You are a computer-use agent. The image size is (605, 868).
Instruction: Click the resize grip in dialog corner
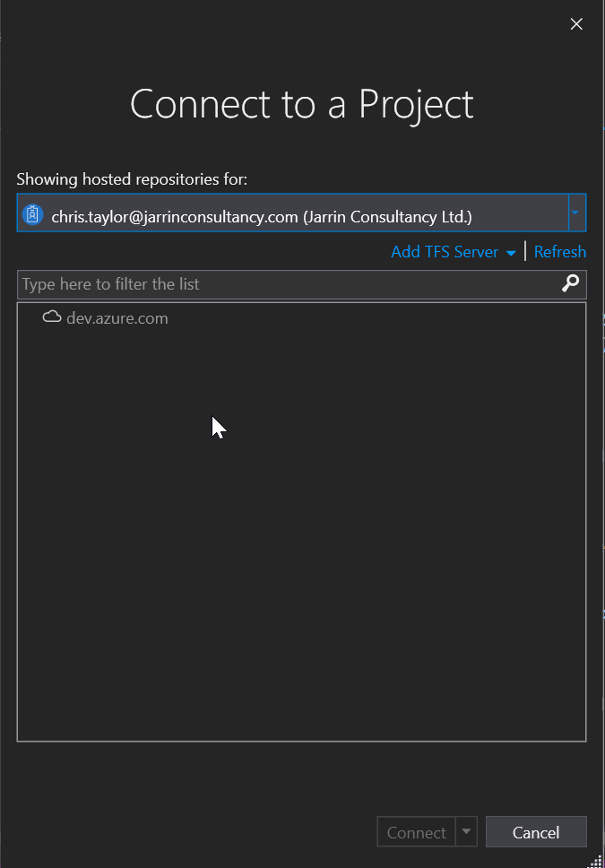pyautogui.click(x=596, y=860)
